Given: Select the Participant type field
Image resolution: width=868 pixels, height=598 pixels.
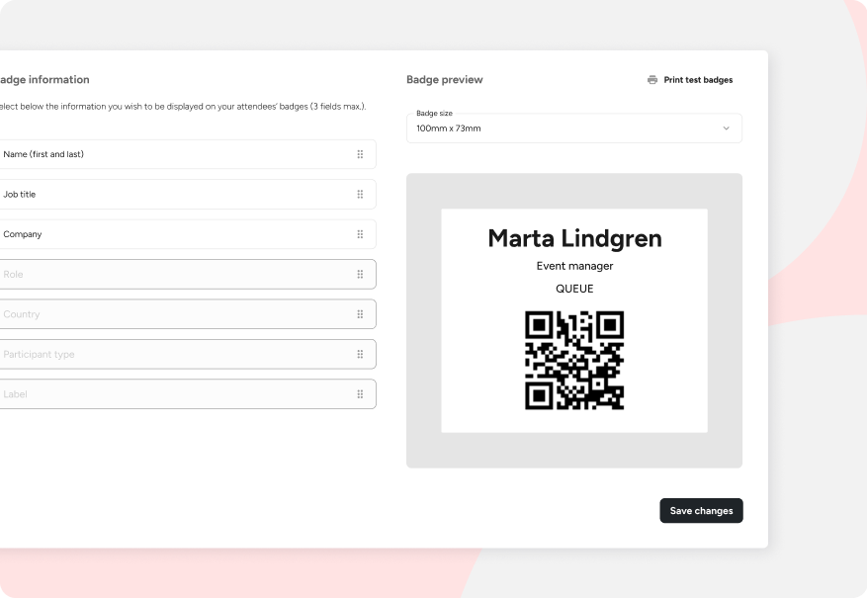Looking at the screenshot, I should [x=187, y=354].
